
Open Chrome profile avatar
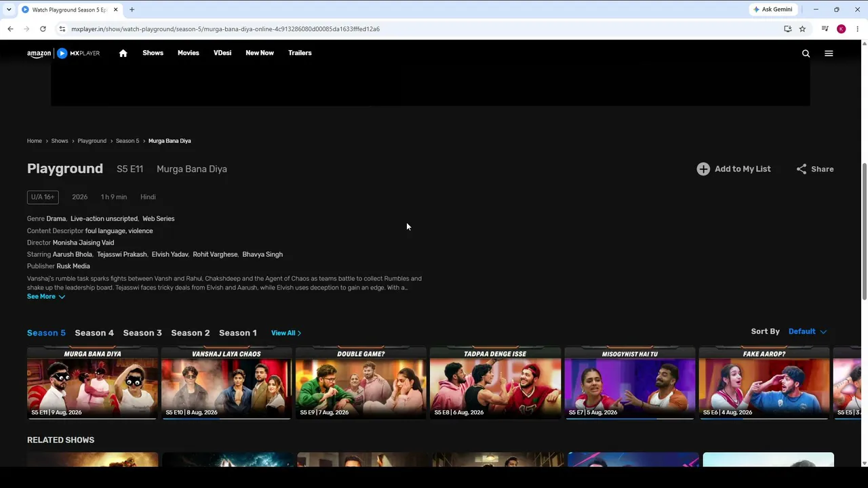[841, 29]
